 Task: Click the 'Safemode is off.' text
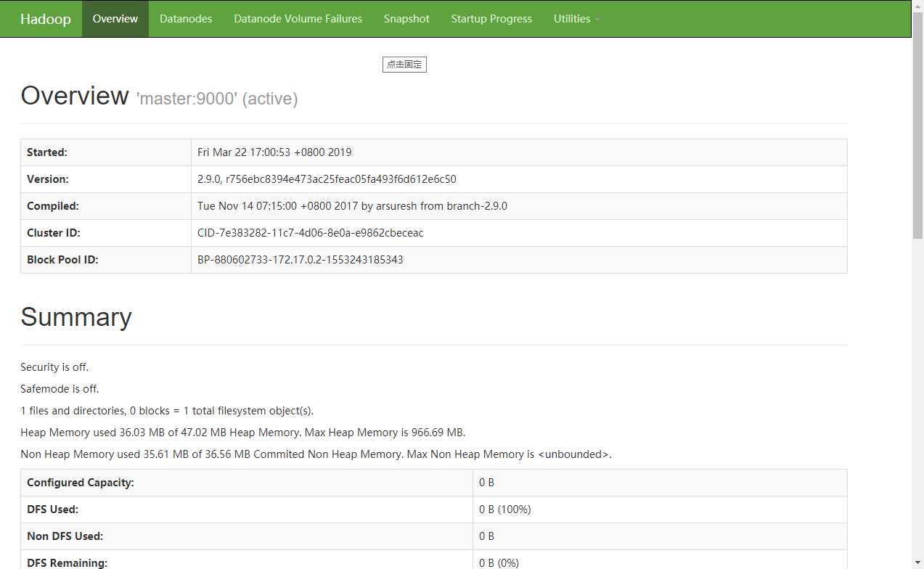60,389
